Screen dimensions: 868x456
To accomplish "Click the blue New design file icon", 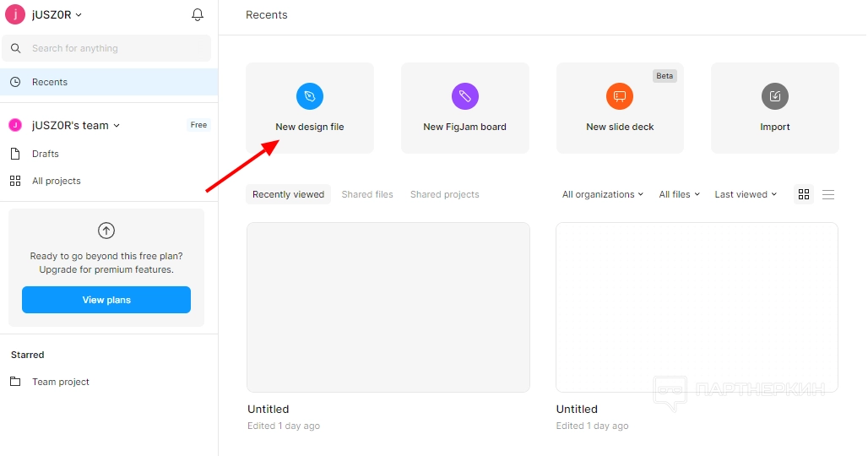I will pyautogui.click(x=310, y=96).
